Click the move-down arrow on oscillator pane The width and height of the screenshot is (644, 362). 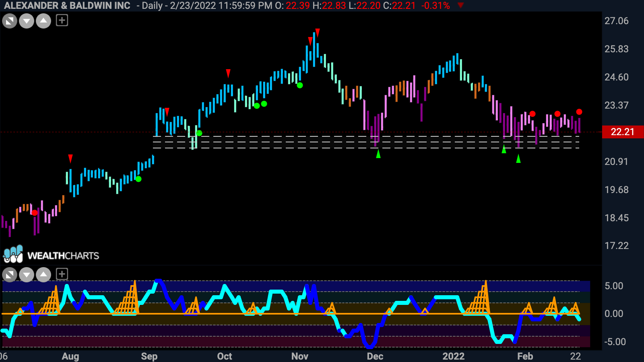(27, 275)
